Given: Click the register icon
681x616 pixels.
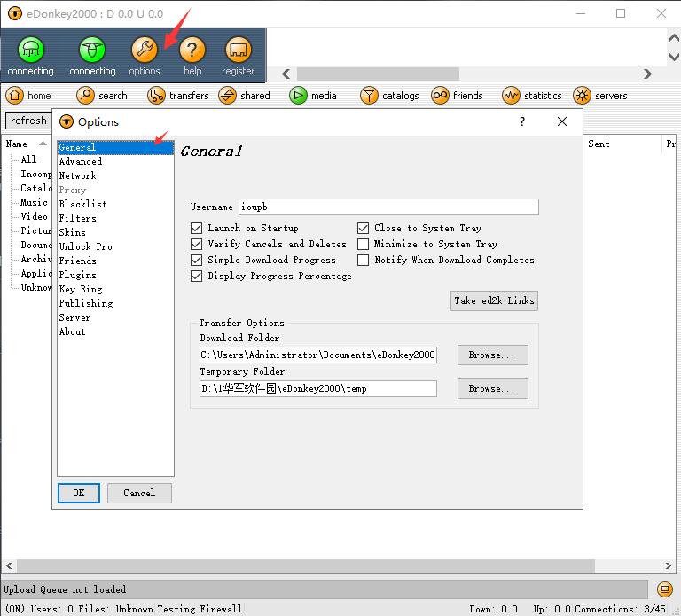Looking at the screenshot, I should pos(238,50).
